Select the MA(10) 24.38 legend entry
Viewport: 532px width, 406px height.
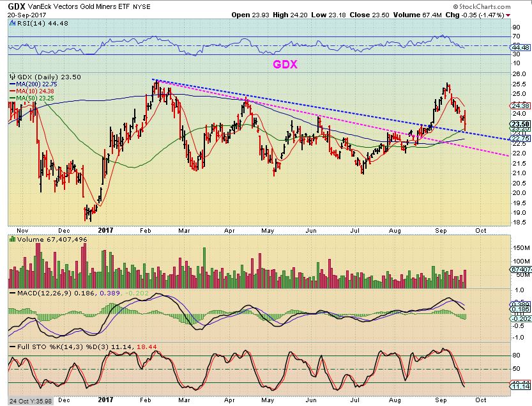point(31,91)
